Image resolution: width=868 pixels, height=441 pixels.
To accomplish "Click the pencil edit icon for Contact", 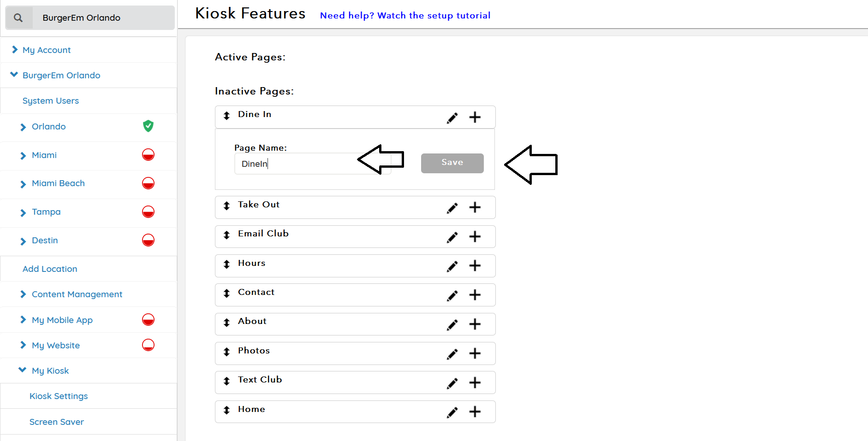I will pyautogui.click(x=452, y=295).
